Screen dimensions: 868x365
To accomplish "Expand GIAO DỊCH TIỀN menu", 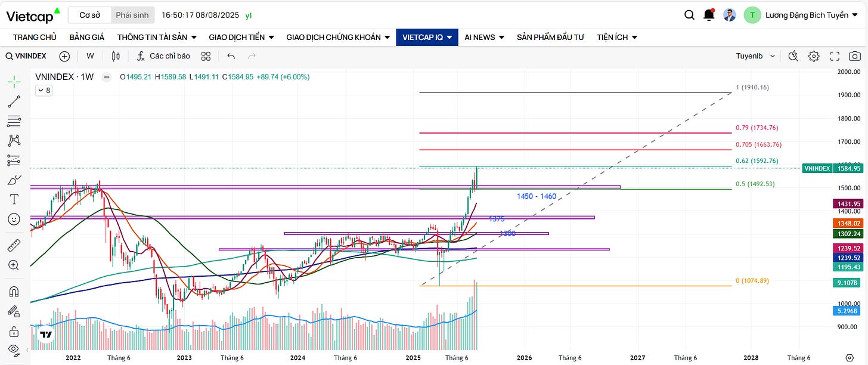I will (241, 37).
